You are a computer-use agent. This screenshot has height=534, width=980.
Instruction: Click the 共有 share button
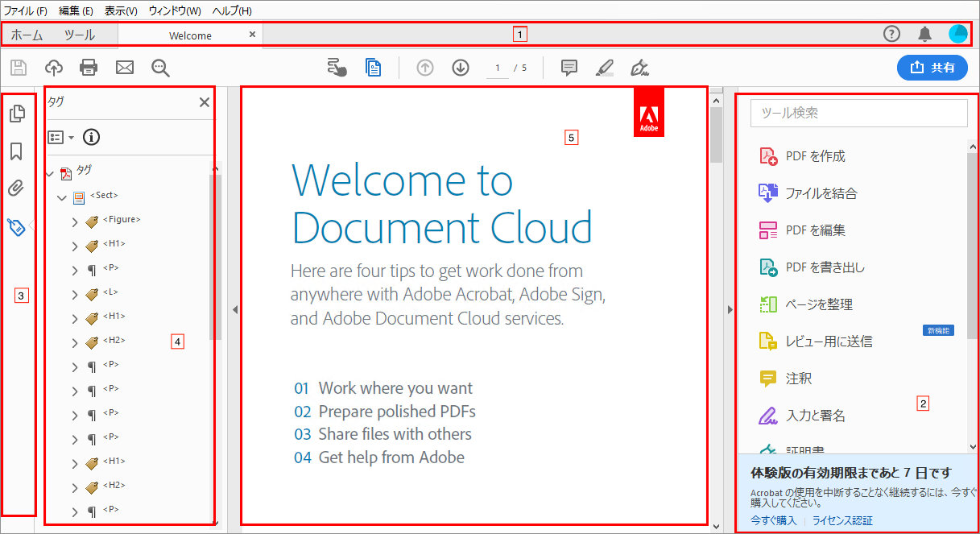932,68
